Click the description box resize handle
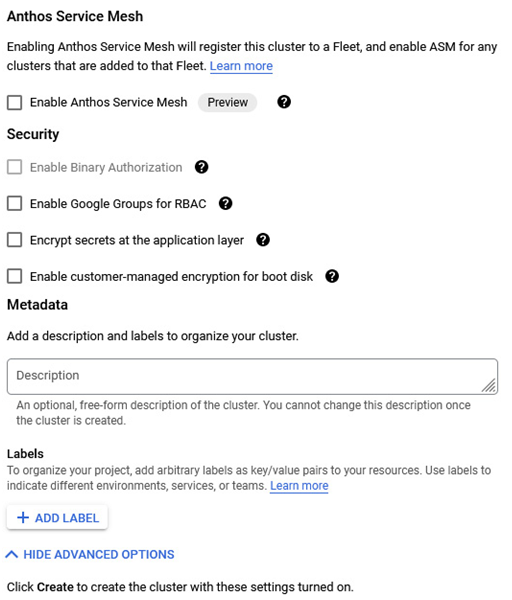Image resolution: width=512 pixels, height=600 pixels. click(x=489, y=385)
